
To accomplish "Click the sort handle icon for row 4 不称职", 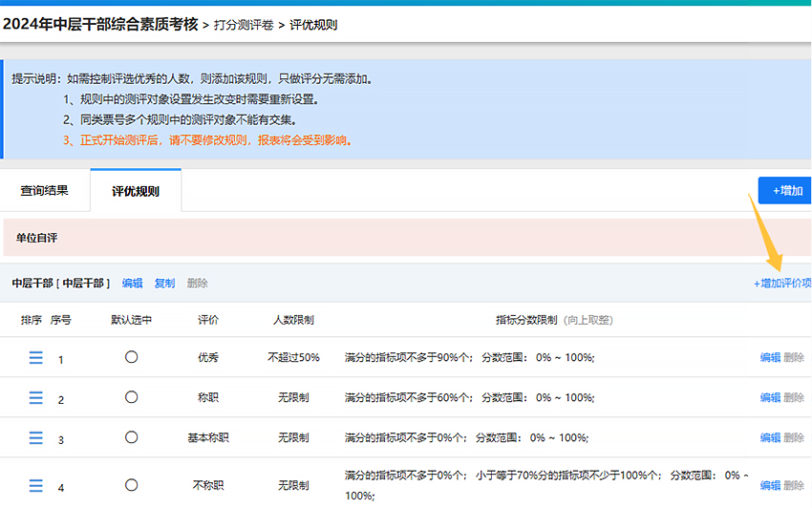I will [35, 486].
